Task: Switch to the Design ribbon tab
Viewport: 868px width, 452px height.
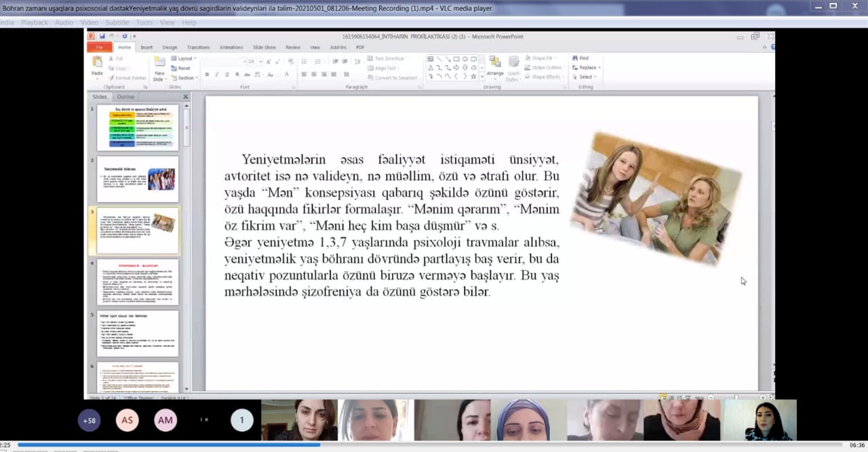Action: pos(170,47)
